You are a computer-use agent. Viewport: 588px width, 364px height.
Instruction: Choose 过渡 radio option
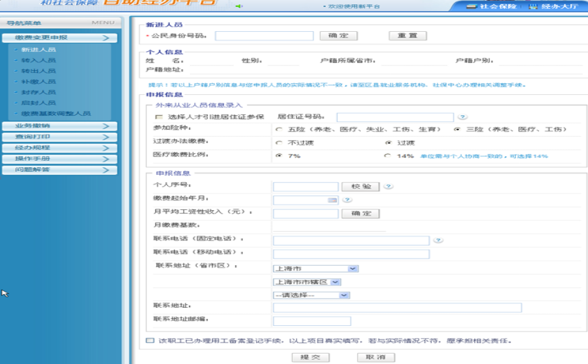tap(388, 143)
